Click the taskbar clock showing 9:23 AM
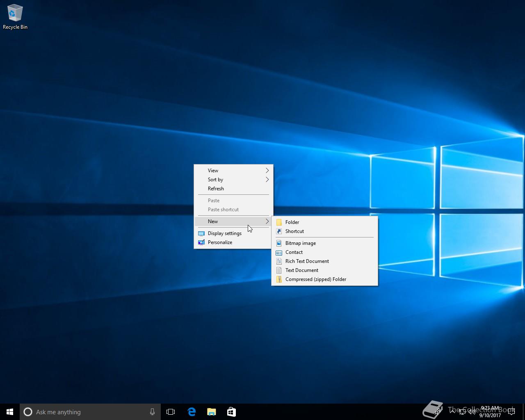Screen dimensions: 525x420 click(x=490, y=412)
